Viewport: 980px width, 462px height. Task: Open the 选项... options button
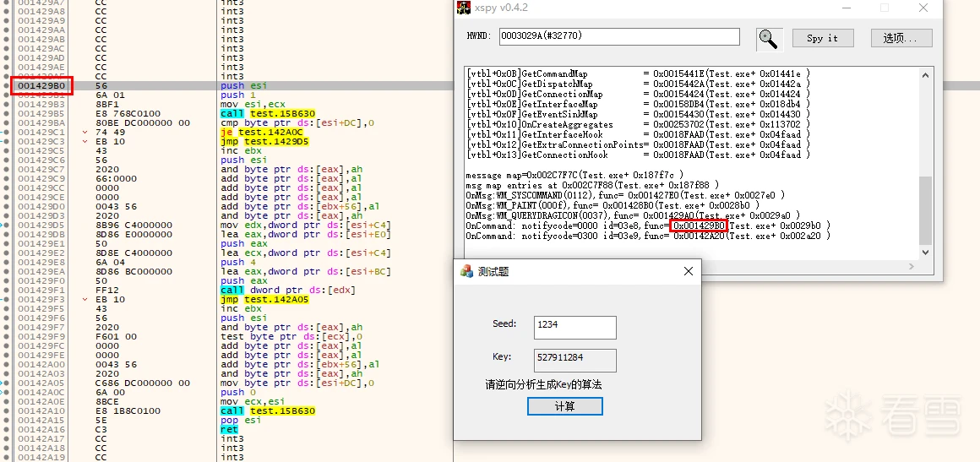906,38
